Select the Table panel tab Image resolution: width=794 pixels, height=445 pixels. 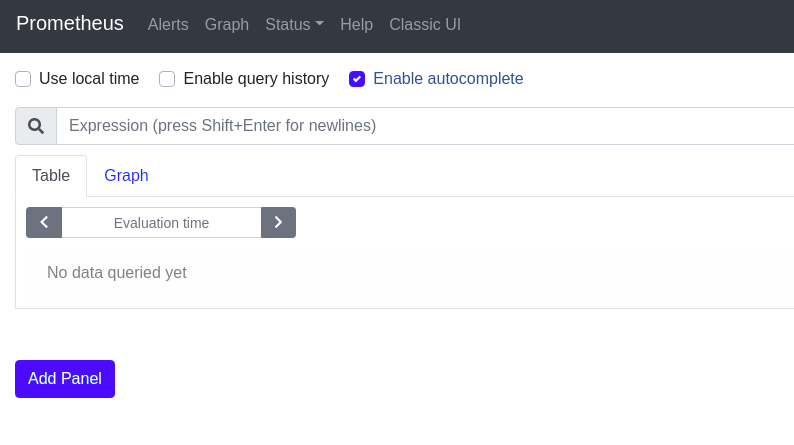point(51,176)
